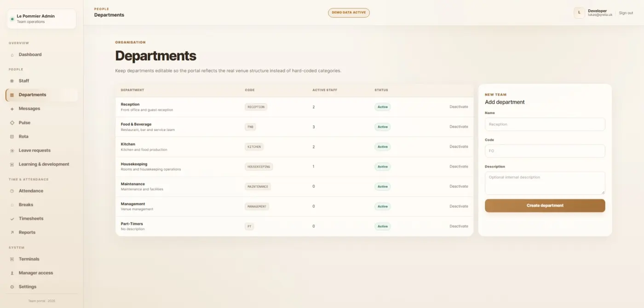The image size is (644, 308).
Task: Click the Manager access person icon
Action: 12,273
